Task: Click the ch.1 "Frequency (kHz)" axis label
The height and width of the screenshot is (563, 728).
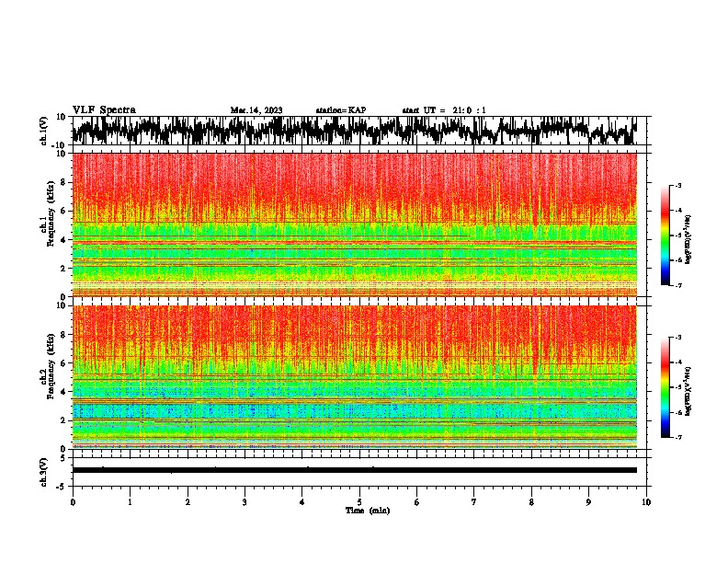Action: (51, 213)
